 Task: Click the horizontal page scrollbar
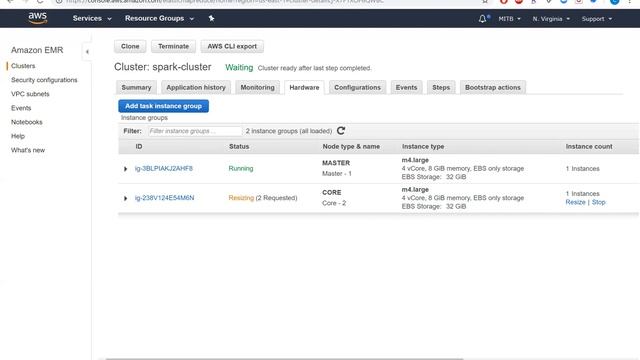click(x=284, y=358)
